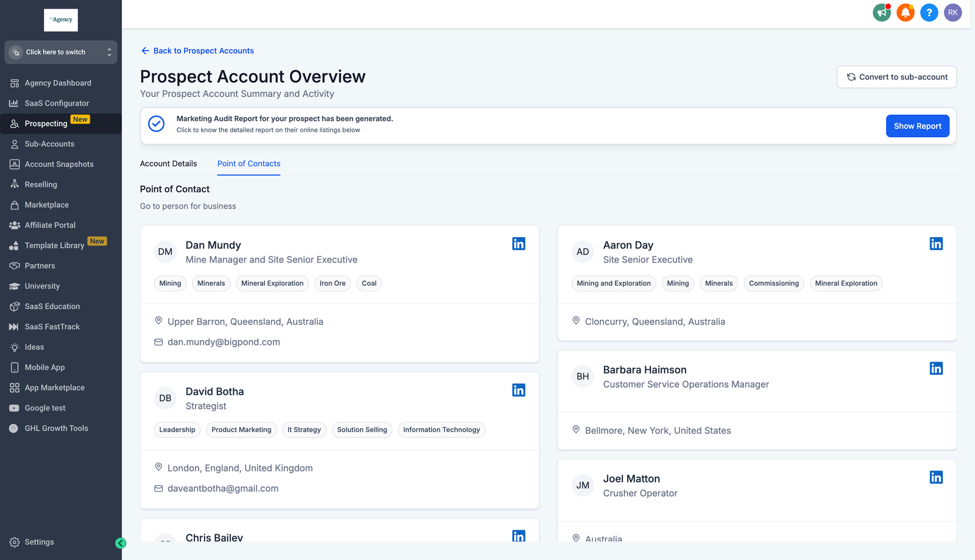This screenshot has height=560, width=975.
Task: Click the Agency logo thumbnail
Action: coord(61,20)
